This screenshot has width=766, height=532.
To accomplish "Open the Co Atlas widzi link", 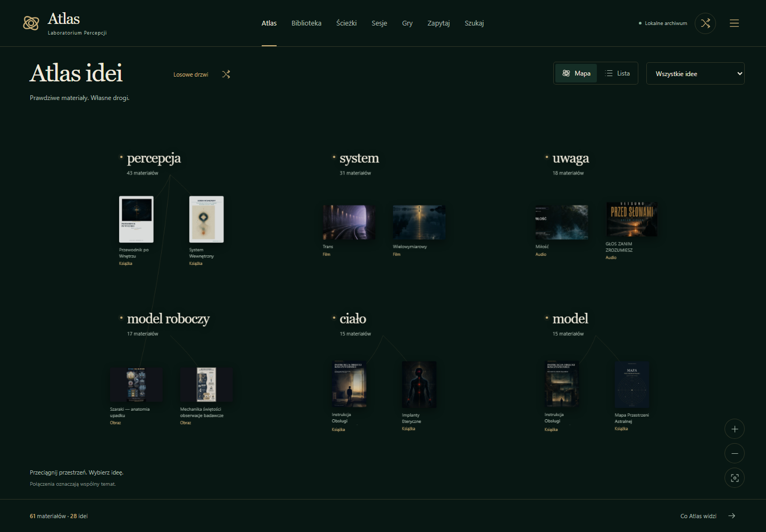I will tap(698, 516).
